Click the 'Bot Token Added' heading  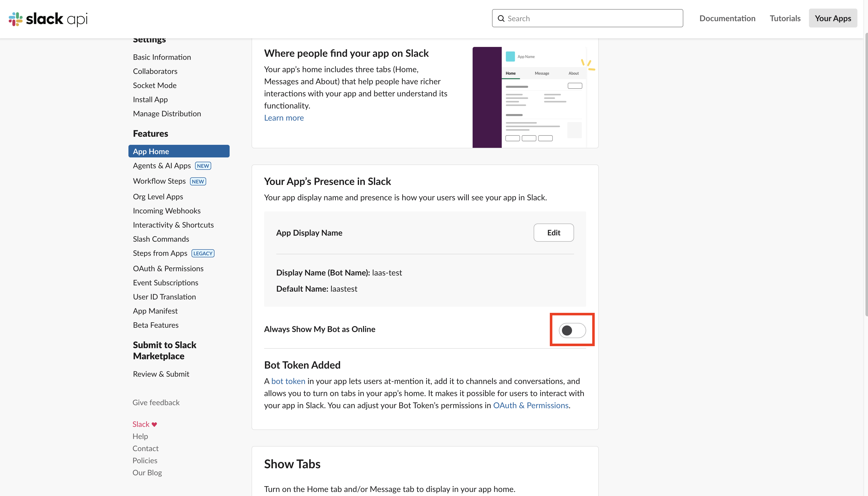(302, 365)
